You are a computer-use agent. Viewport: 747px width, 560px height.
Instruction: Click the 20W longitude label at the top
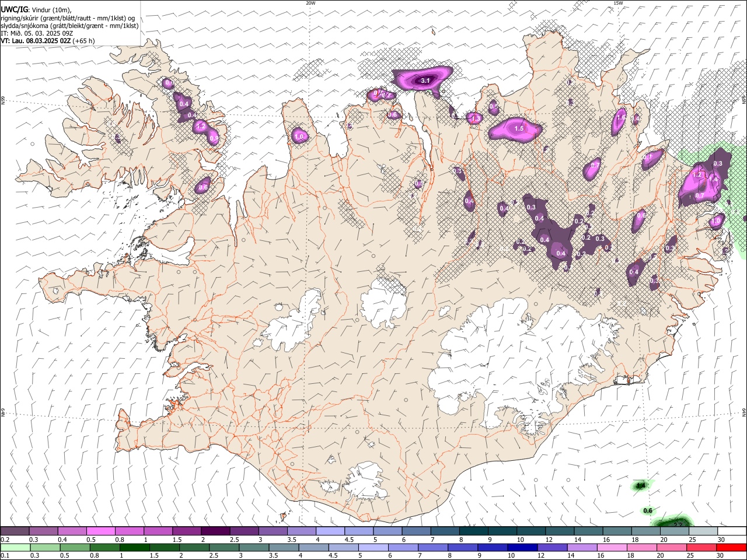coord(310,3)
